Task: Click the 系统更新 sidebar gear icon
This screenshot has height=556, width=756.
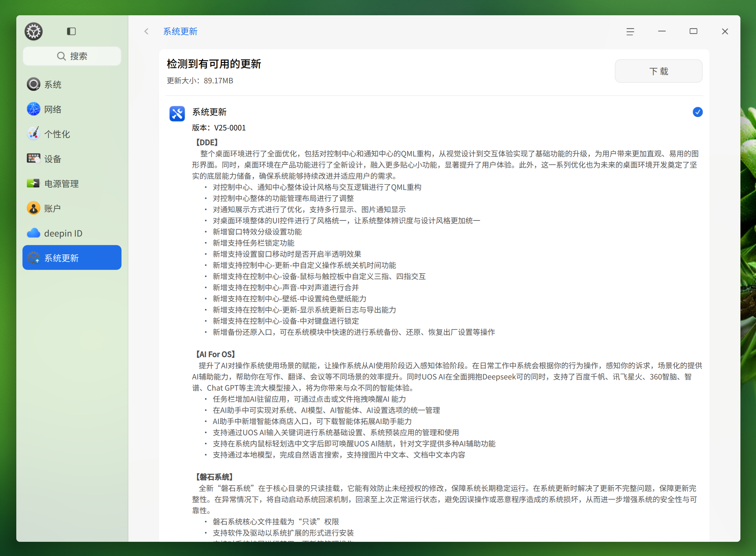Action: (x=34, y=258)
